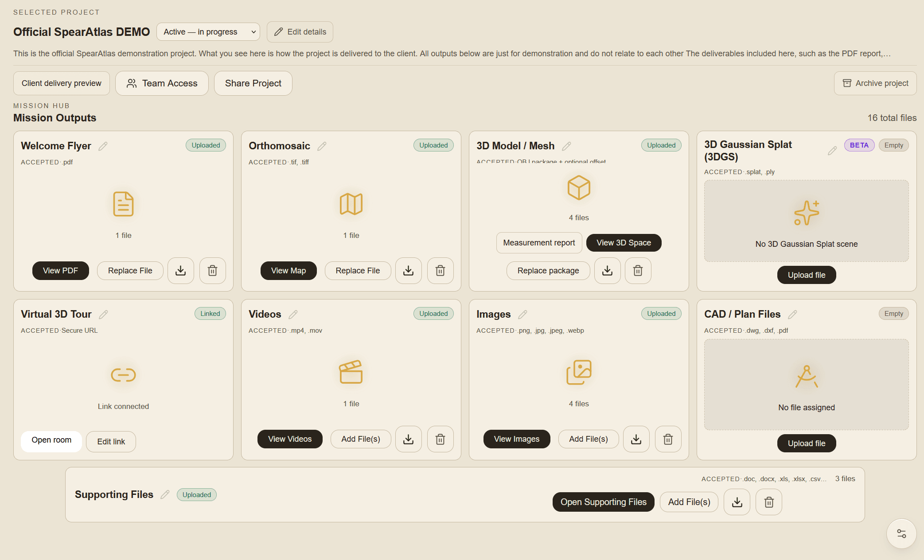The height and width of the screenshot is (560, 924).
Task: Click the Orthomosaic map icon
Action: (x=351, y=204)
